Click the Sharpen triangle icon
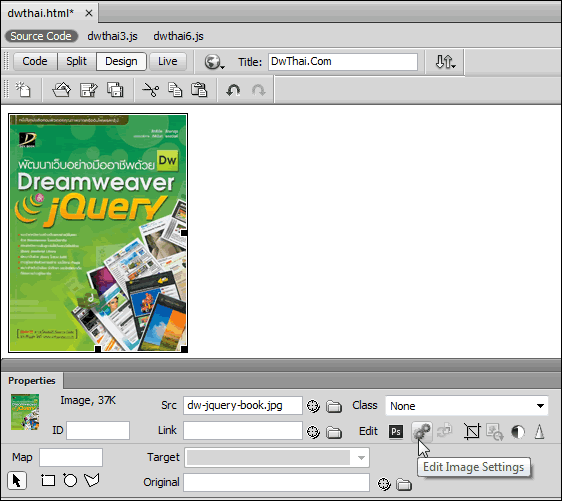 (x=539, y=431)
